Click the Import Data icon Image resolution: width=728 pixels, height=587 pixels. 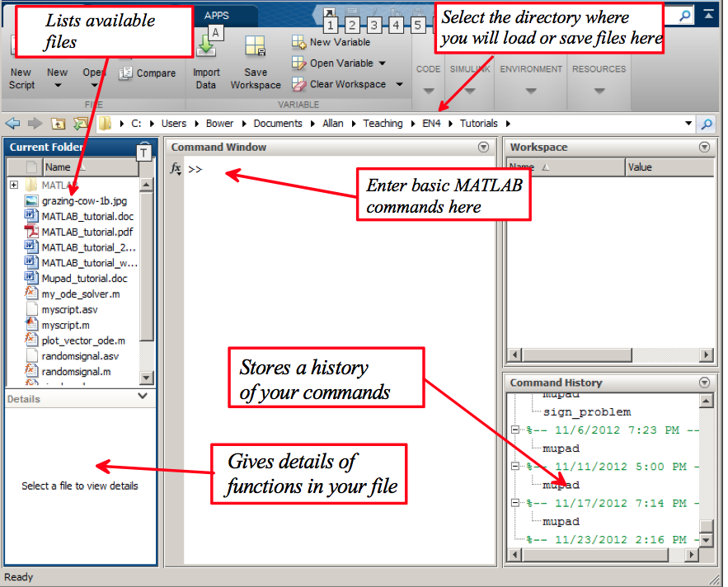(x=205, y=47)
